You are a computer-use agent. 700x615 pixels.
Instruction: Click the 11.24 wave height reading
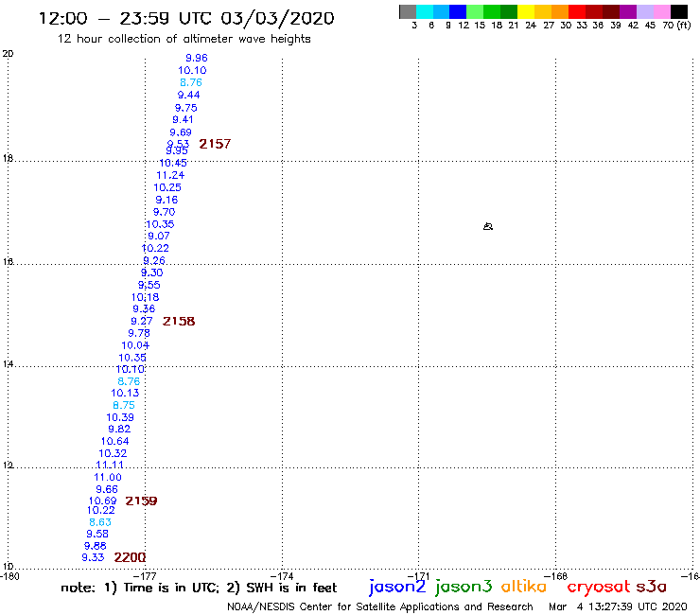coord(170,175)
